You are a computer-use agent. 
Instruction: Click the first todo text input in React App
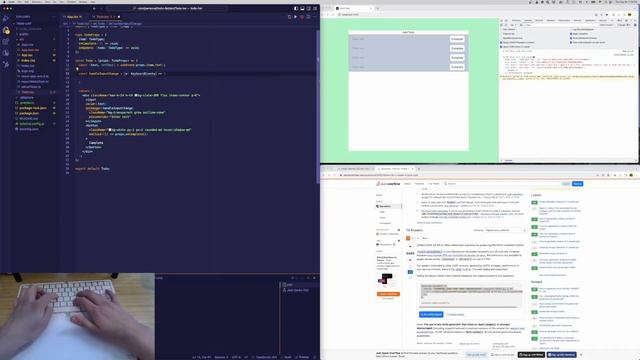point(399,39)
